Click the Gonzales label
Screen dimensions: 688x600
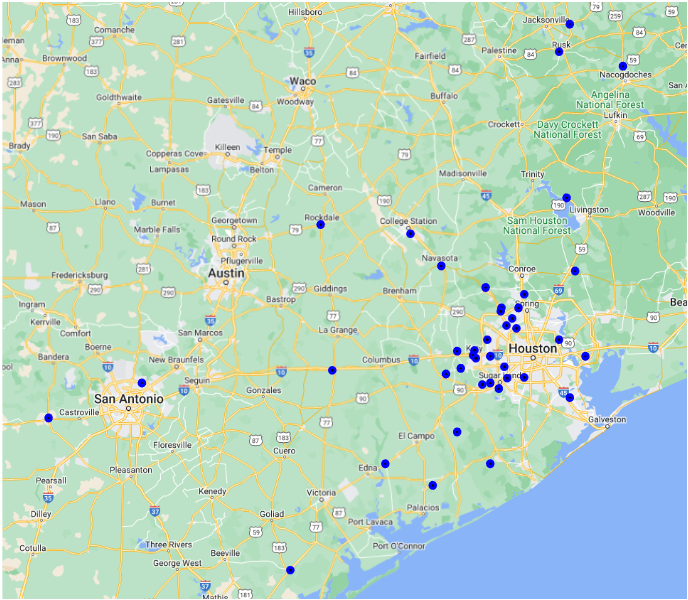click(x=264, y=390)
